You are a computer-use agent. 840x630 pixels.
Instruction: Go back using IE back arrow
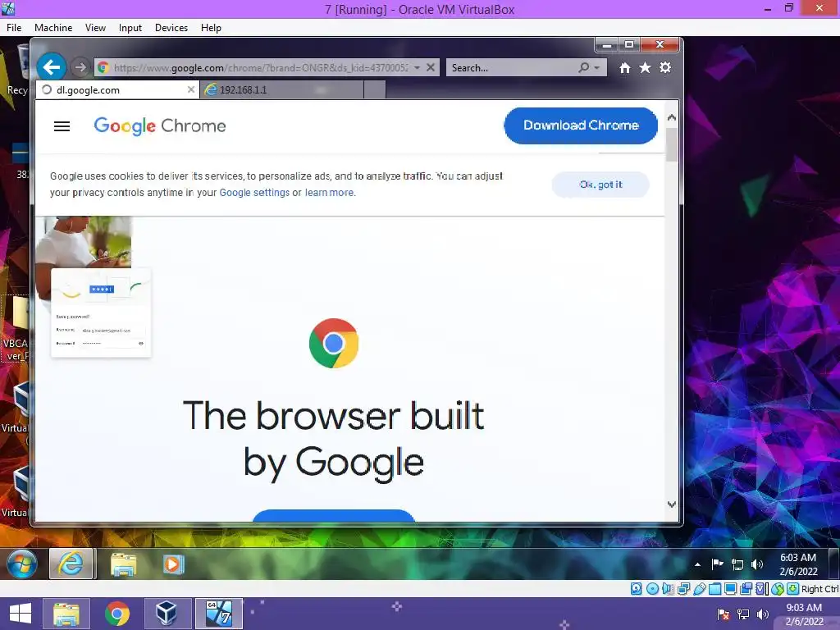pyautogui.click(x=52, y=67)
